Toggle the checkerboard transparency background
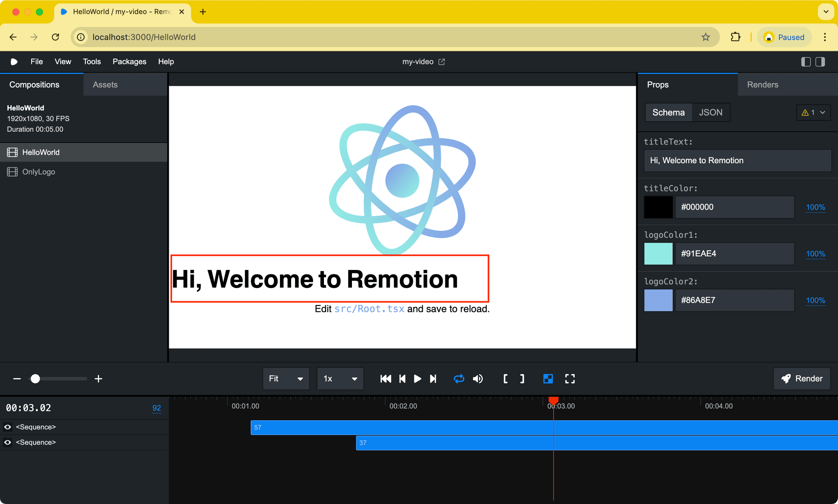This screenshot has height=504, width=838. click(548, 379)
